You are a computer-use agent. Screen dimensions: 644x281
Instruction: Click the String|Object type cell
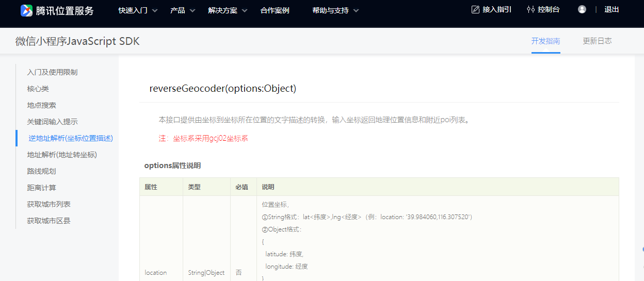pos(206,273)
